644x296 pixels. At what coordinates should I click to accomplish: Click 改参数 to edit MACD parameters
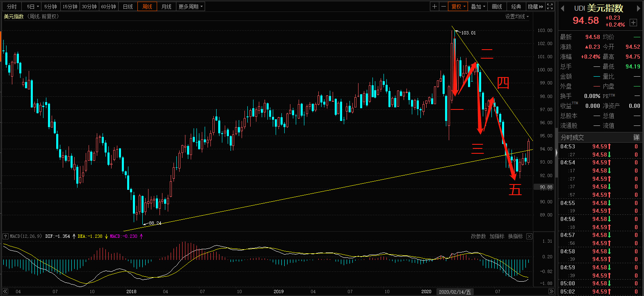coord(478,236)
